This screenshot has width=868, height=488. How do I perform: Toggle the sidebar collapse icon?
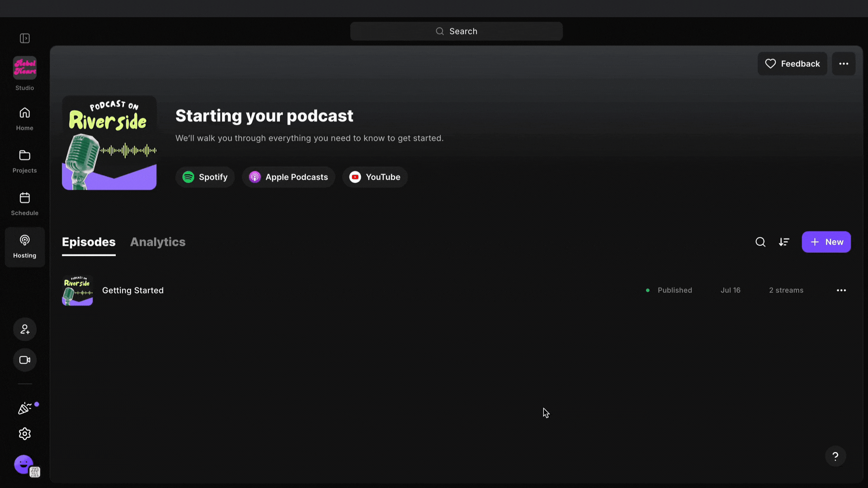[x=25, y=38]
